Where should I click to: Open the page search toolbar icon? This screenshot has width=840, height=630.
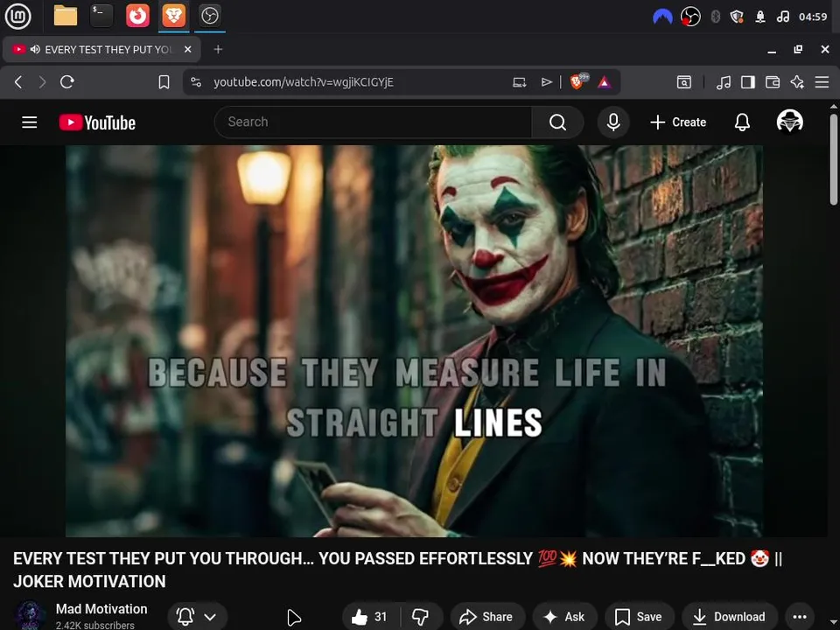click(x=684, y=82)
